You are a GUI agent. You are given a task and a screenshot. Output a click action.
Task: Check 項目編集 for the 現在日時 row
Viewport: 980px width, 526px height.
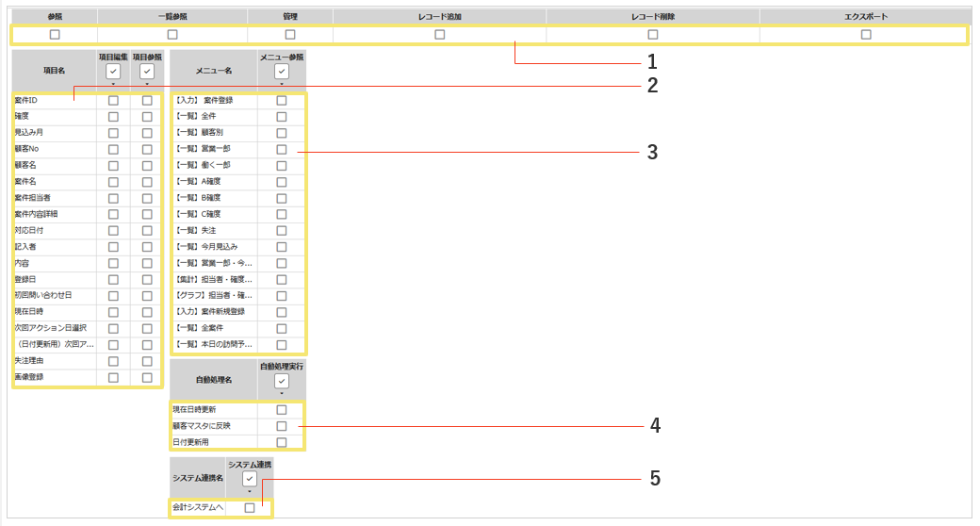[x=113, y=312]
